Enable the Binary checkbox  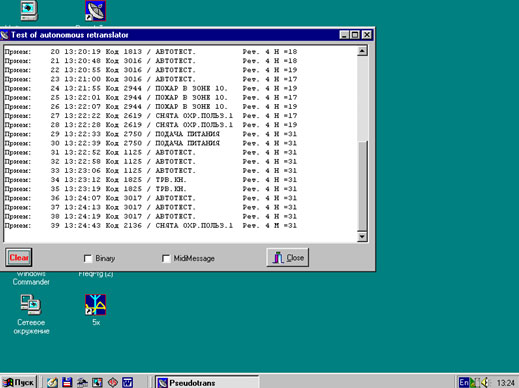88,258
